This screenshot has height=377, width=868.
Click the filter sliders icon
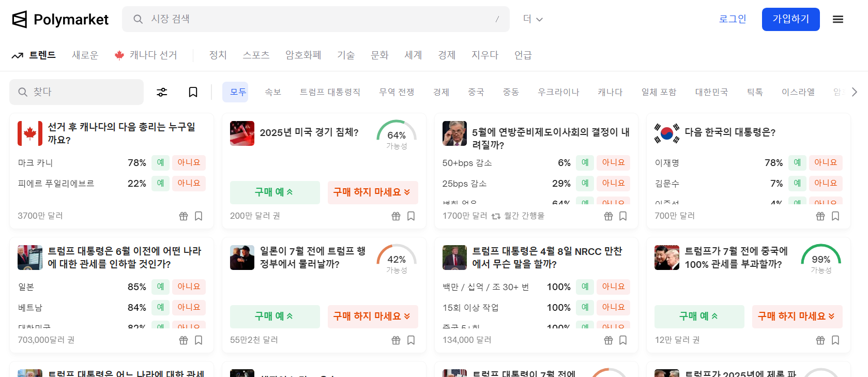point(162,92)
